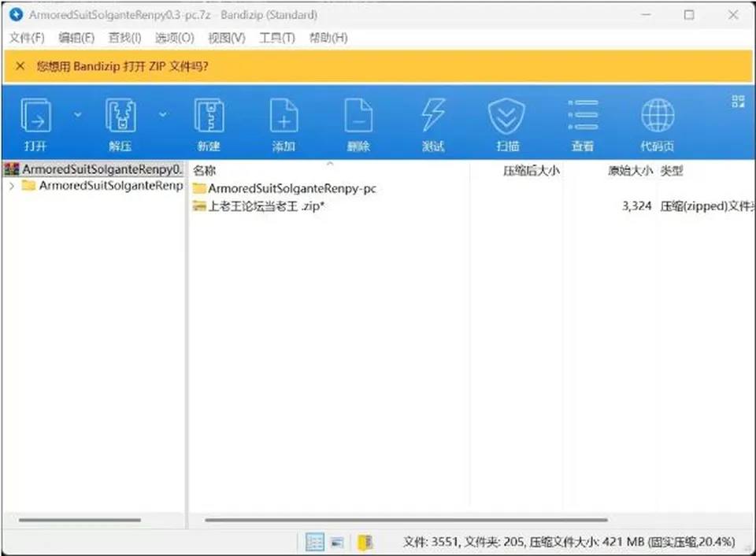The width and height of the screenshot is (756, 556).
Task: Open the 编辑(E) menu
Action: 76,38
